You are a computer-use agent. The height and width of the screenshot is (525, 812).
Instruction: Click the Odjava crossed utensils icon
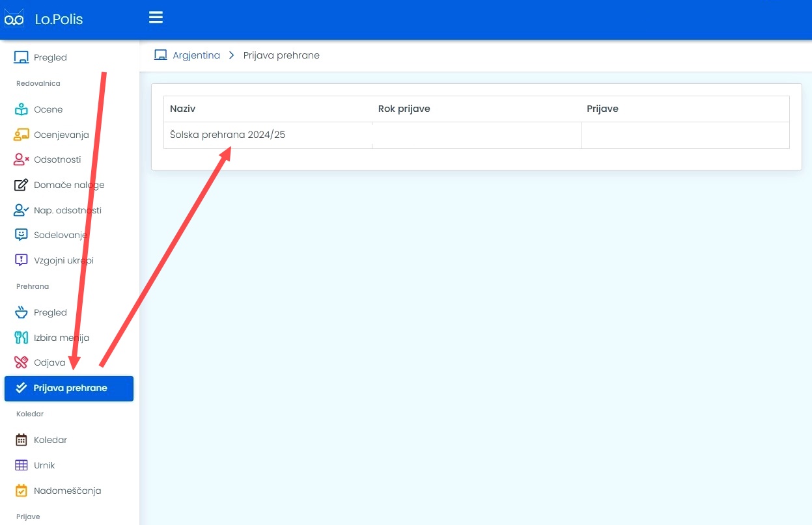tap(21, 362)
